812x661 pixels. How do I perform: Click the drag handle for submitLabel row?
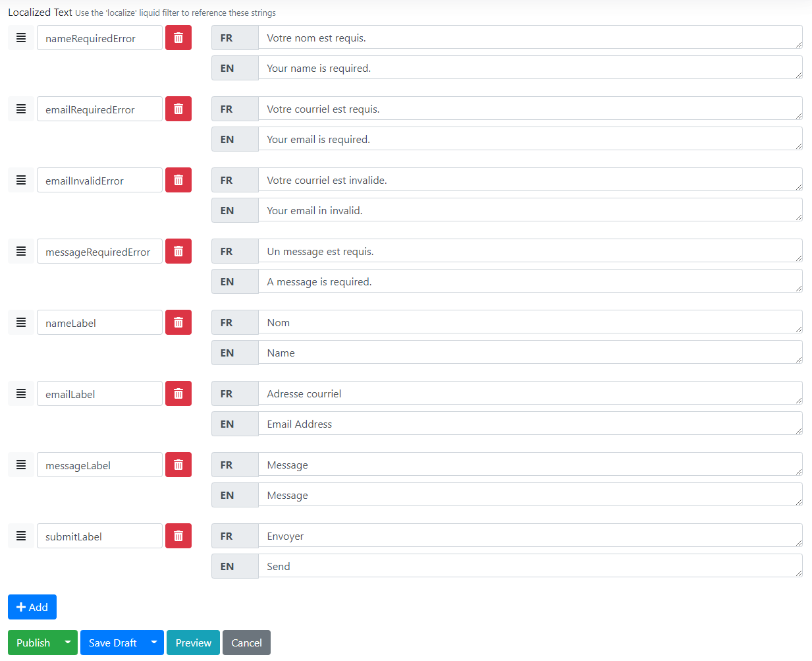point(21,536)
